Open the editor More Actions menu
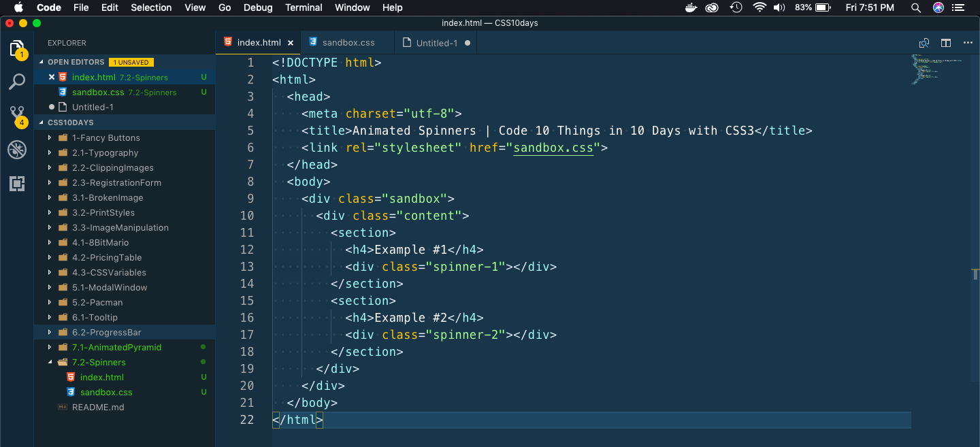This screenshot has width=980, height=447. pyautogui.click(x=968, y=43)
